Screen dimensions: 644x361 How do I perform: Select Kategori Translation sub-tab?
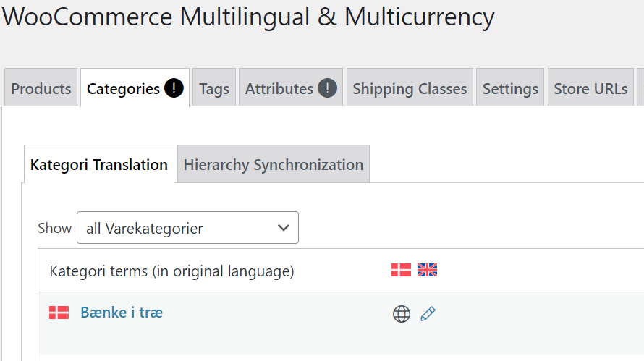click(99, 164)
